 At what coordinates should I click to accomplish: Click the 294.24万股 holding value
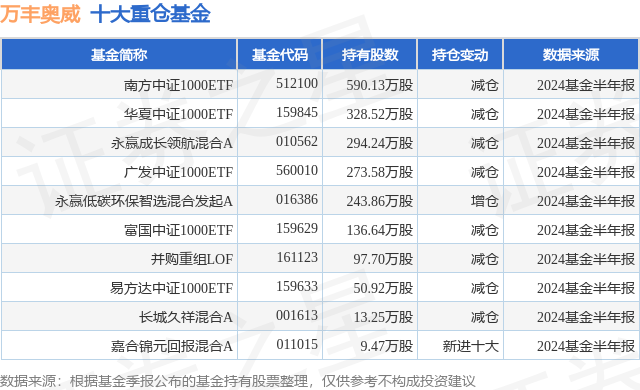coord(380,143)
